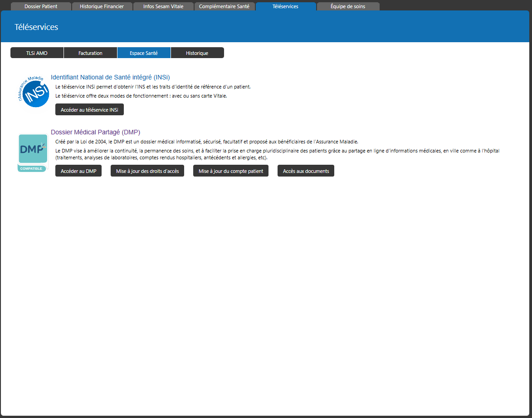Open Accès aux documents
Viewport: 532px width, 418px height.
click(x=306, y=171)
